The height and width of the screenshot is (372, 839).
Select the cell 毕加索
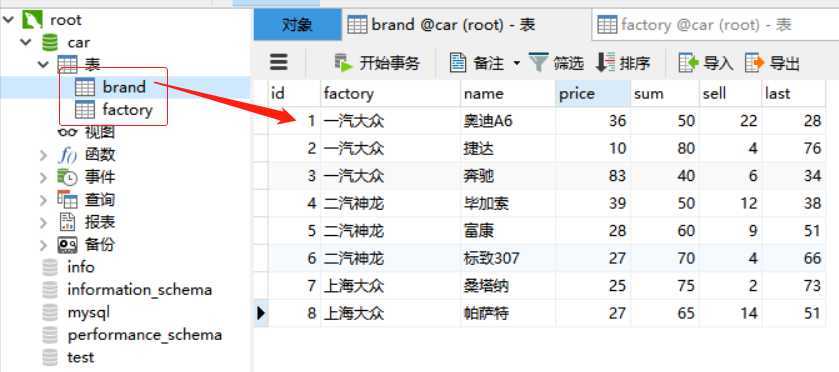508,203
